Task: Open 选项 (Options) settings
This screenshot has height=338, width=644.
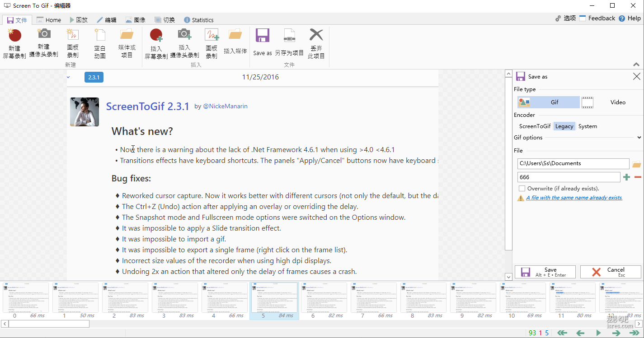Action: tap(565, 18)
